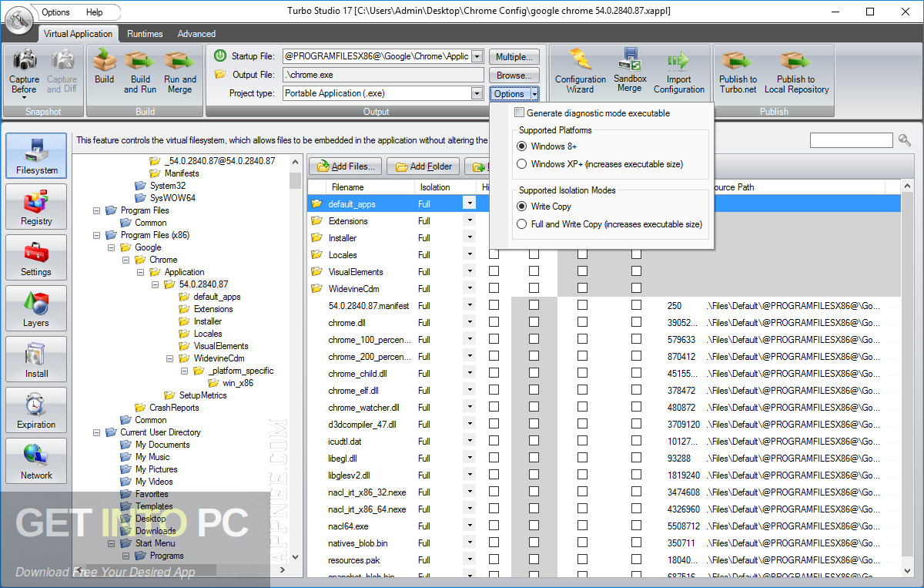
Task: Collapse the WidevineCdm tree node
Action: pos(169,358)
